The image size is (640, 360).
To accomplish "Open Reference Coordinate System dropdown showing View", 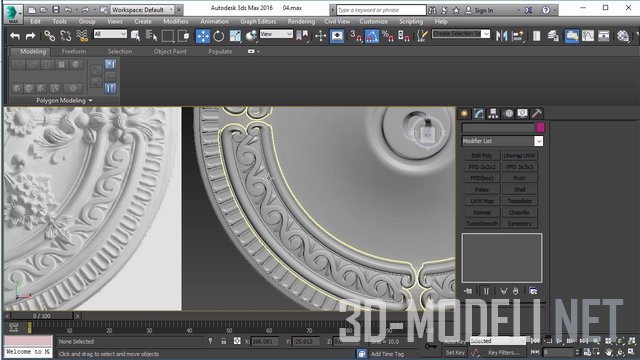I will tap(276, 34).
